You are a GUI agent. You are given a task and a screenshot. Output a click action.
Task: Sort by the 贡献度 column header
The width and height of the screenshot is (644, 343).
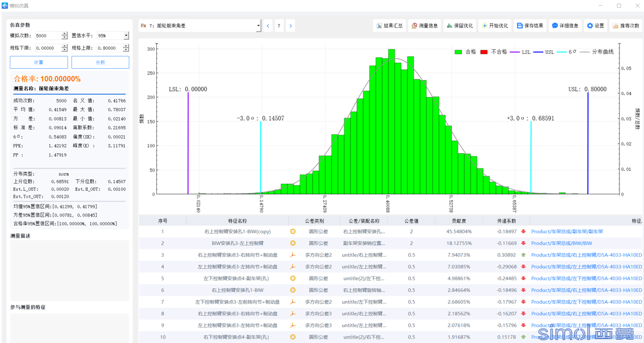tap(459, 221)
